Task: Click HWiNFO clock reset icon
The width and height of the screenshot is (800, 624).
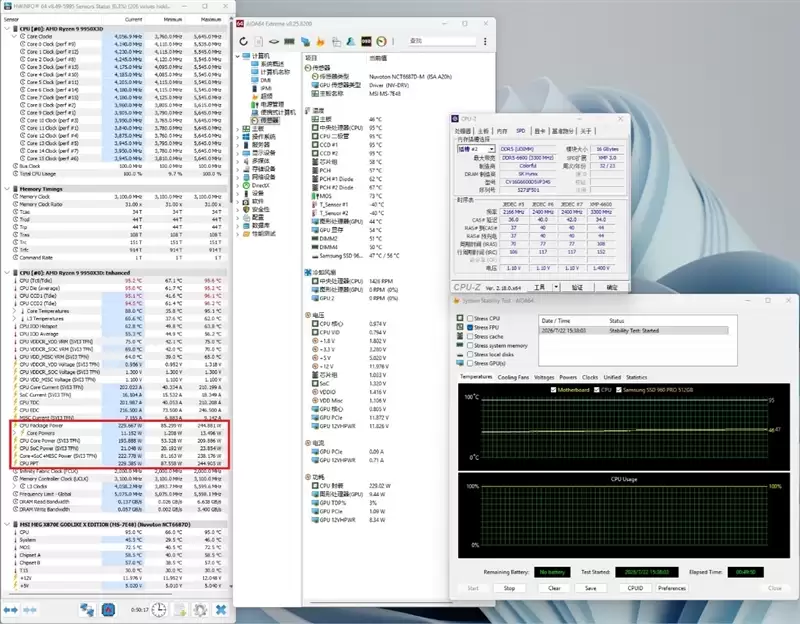Action: tap(159, 609)
